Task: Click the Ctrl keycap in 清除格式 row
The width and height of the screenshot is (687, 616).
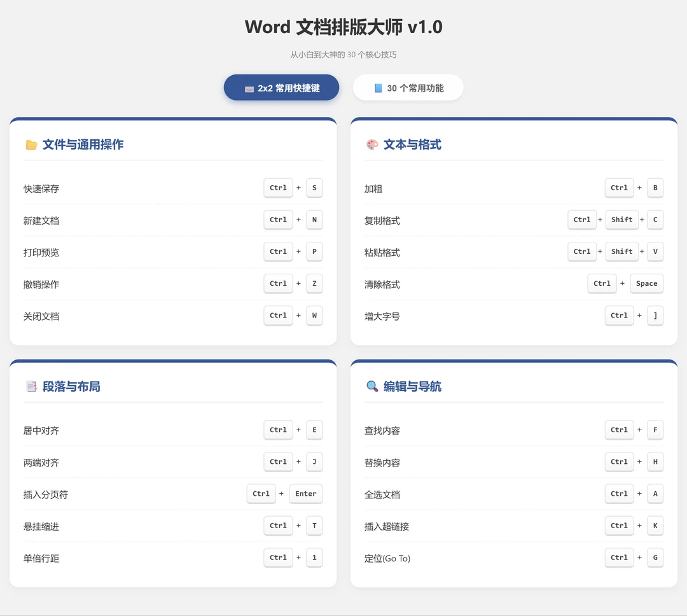Action: (x=602, y=284)
